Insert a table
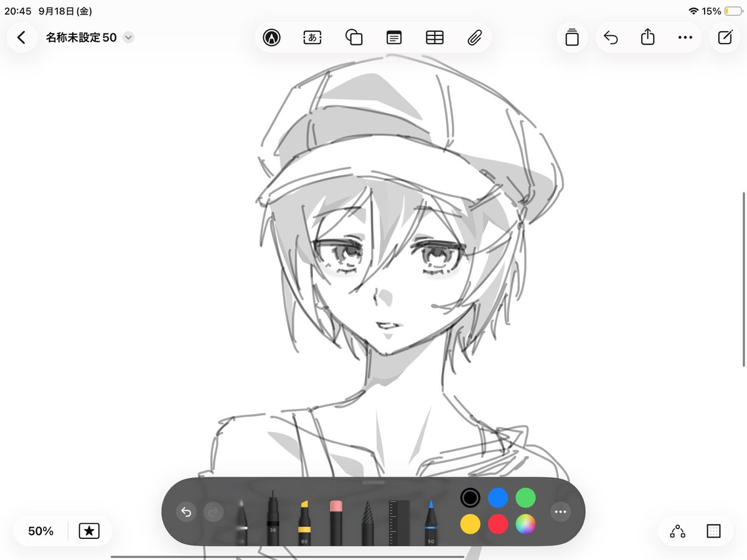The image size is (747, 560). click(x=435, y=37)
